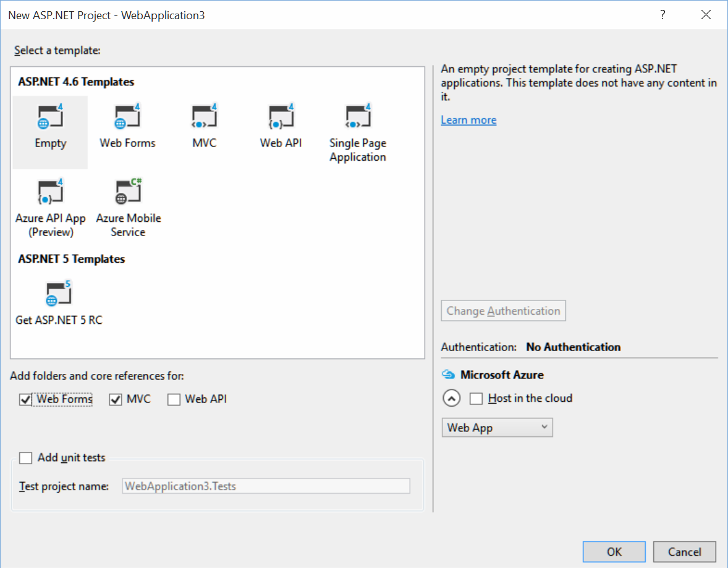Choose the Single Page Application template
This screenshot has width=728, height=568.
point(357,117)
